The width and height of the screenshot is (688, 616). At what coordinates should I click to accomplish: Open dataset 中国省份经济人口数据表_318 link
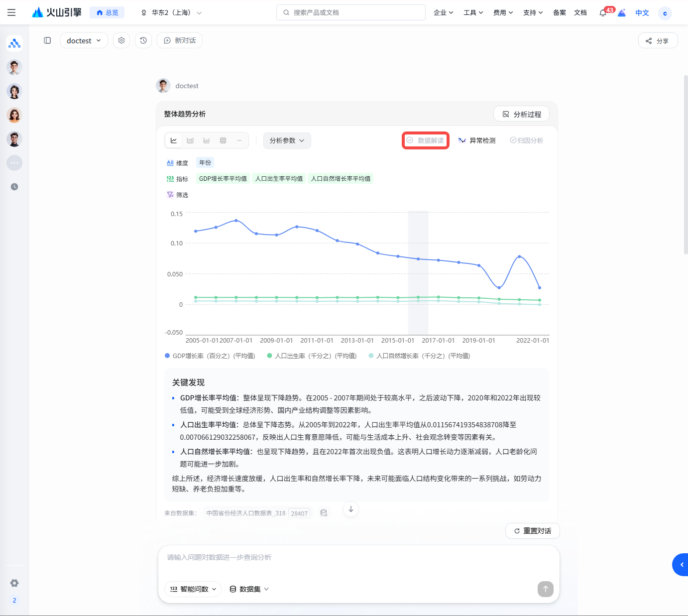(246, 513)
